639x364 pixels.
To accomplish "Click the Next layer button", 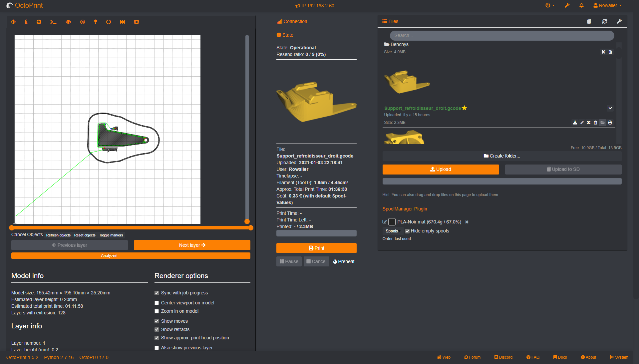I will click(192, 245).
